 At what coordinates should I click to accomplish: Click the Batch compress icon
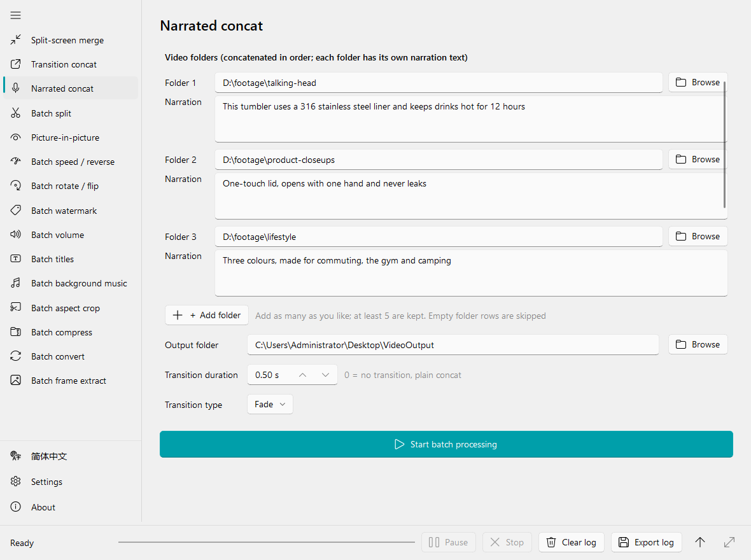click(15, 332)
